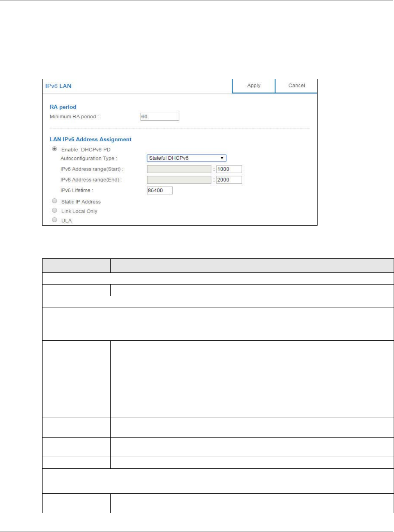Choose the Link Local Only option
Screen dimensions: 394x532
pos(55,210)
